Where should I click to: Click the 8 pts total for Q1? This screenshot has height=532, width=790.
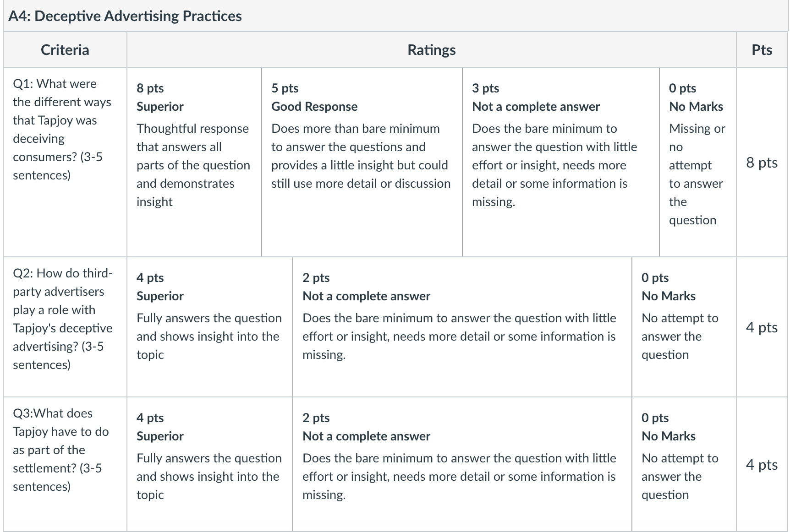tap(762, 163)
